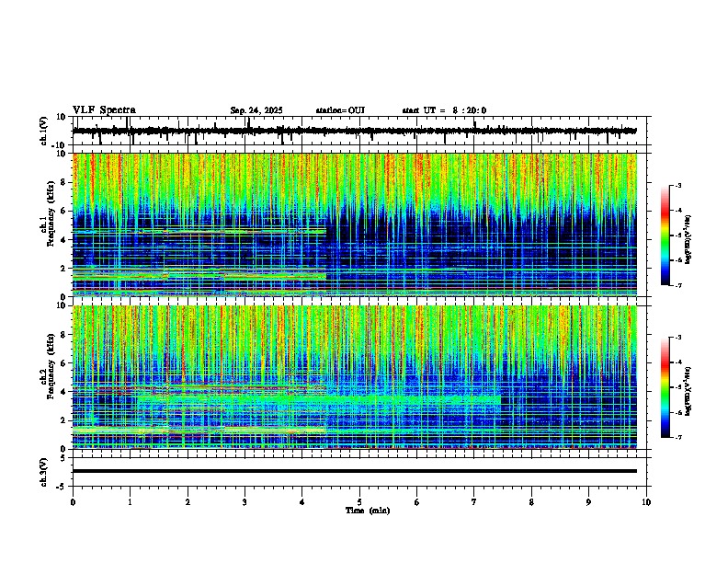The height and width of the screenshot is (563, 728).
Task: Click the "start UT = 8 : 20: 0" text
Action: tap(444, 110)
